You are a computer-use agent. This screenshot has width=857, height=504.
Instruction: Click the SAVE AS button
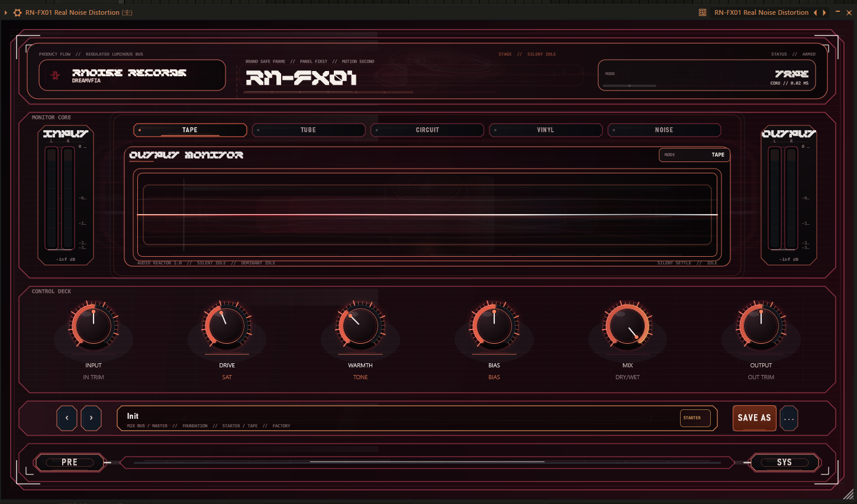pos(755,418)
